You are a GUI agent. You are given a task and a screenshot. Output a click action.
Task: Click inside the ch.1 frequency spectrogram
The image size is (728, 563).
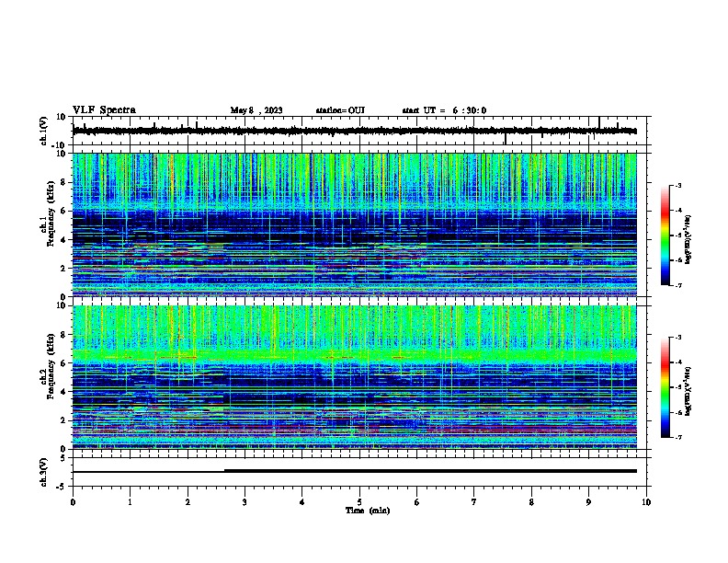pos(354,224)
